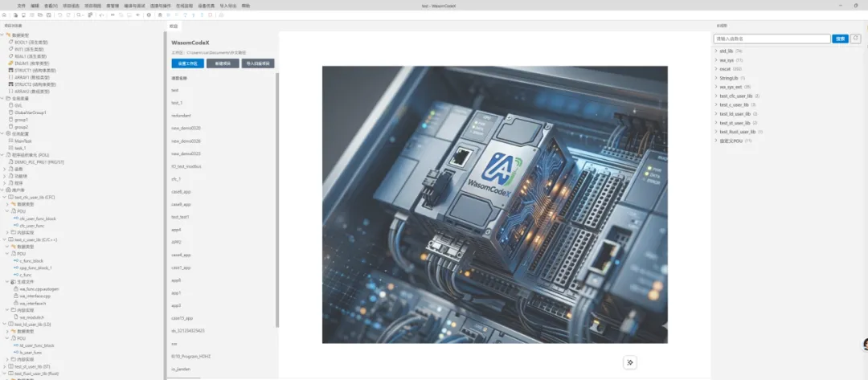Click the 搜索 button in library panel
868x380 pixels.
[x=840, y=39]
